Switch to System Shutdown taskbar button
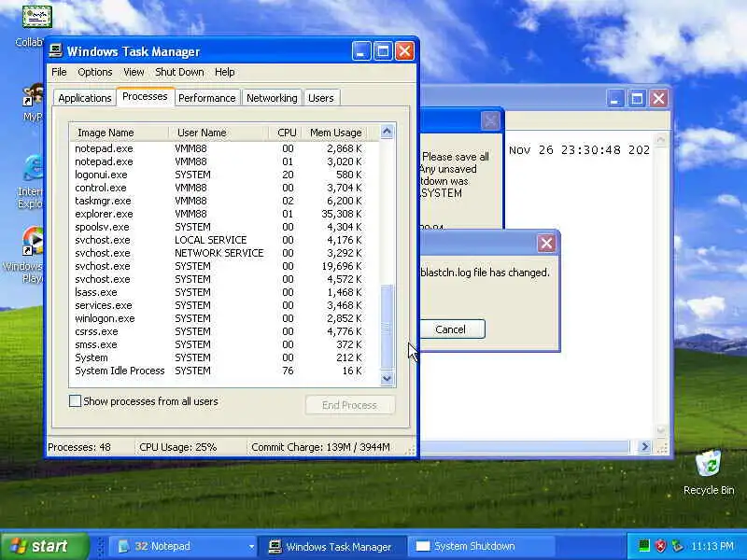747x560 pixels. 481,546
